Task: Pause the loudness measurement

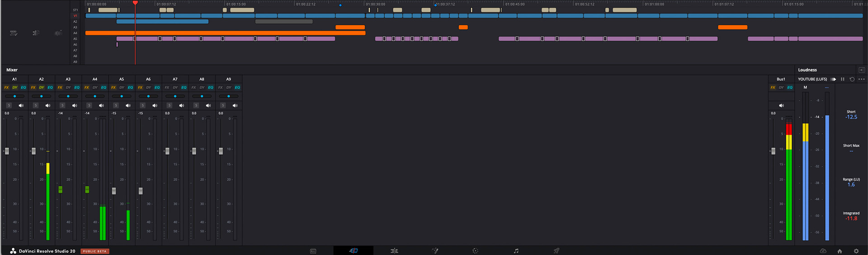Action: (843, 79)
